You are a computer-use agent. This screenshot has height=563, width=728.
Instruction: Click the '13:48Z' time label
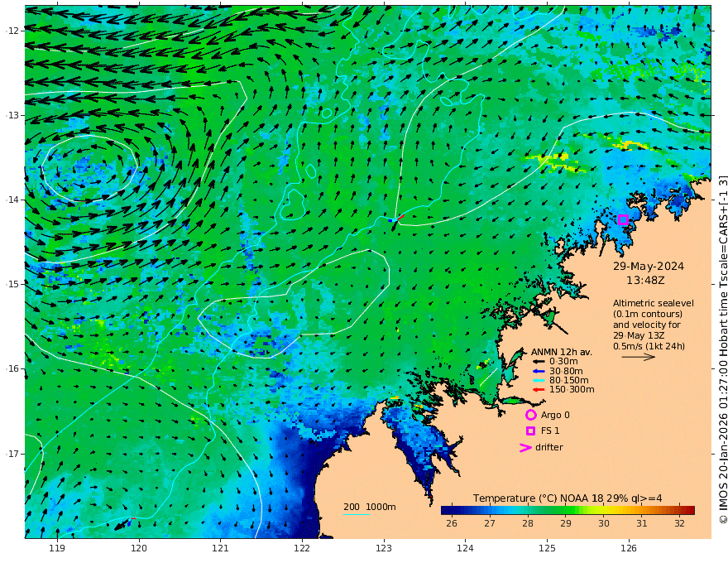click(x=645, y=281)
